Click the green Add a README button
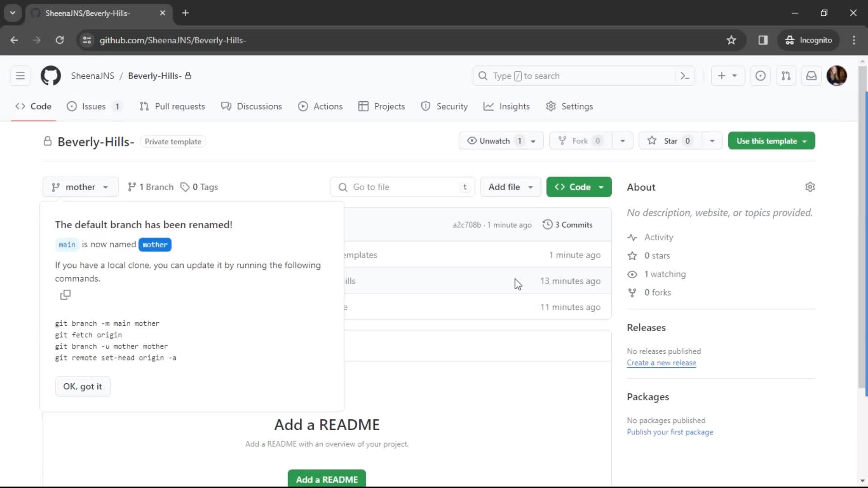The height and width of the screenshot is (488, 868). pyautogui.click(x=327, y=479)
